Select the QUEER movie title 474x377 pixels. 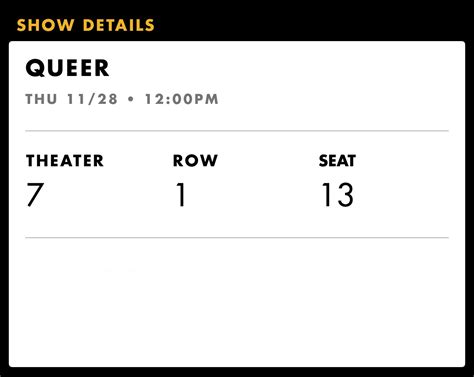coord(67,68)
